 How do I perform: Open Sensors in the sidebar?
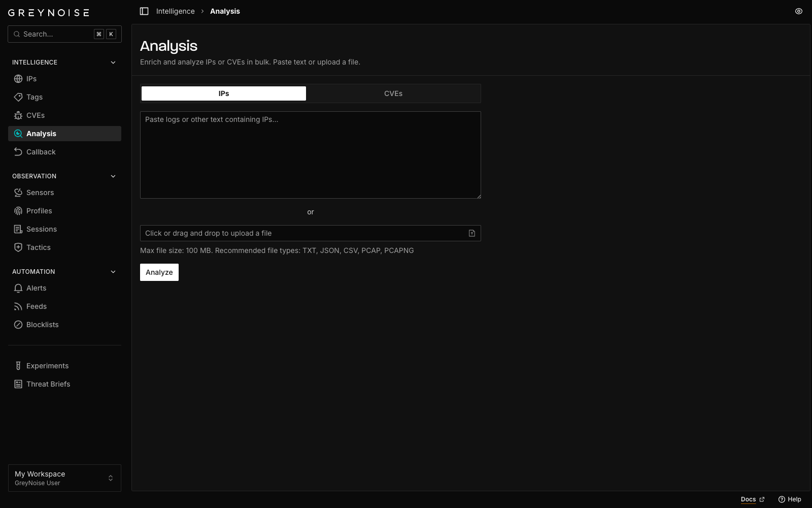pyautogui.click(x=64, y=193)
